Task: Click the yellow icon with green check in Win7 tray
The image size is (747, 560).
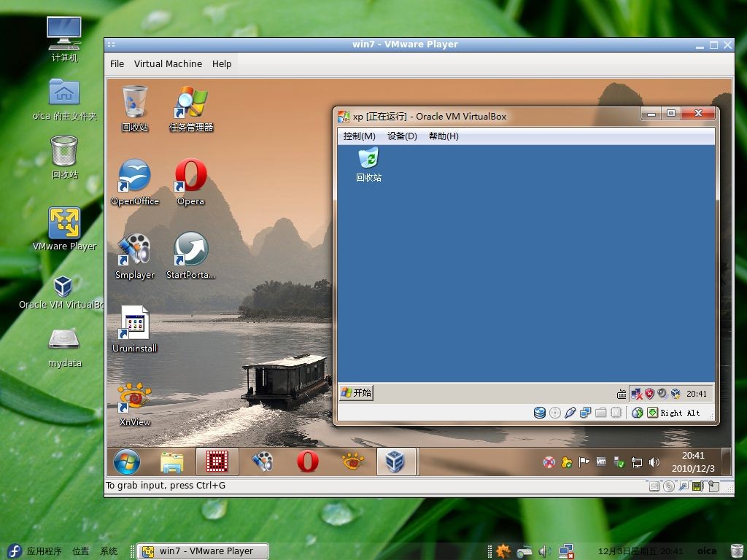Action: click(x=566, y=462)
